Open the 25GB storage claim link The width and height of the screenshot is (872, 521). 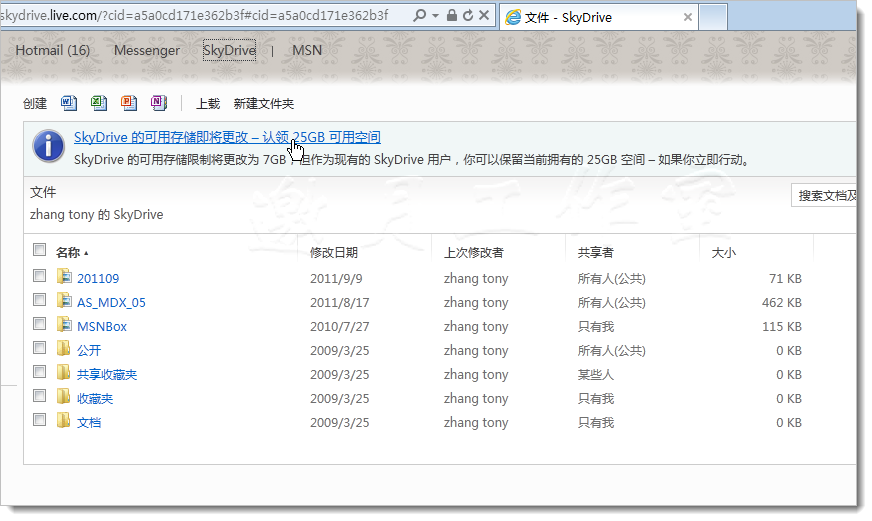pos(227,137)
